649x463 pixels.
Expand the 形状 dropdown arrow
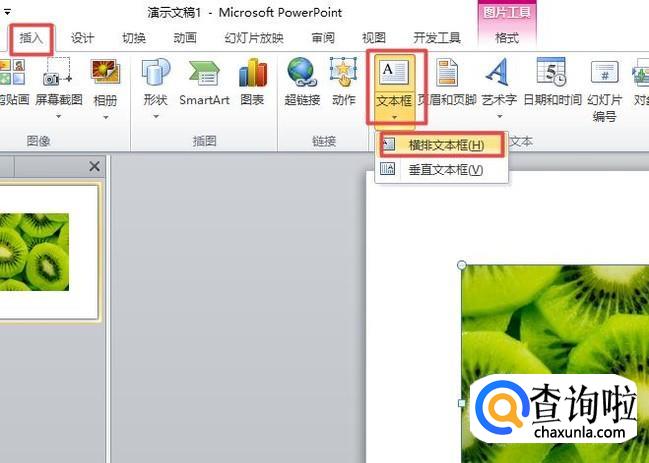click(156, 117)
